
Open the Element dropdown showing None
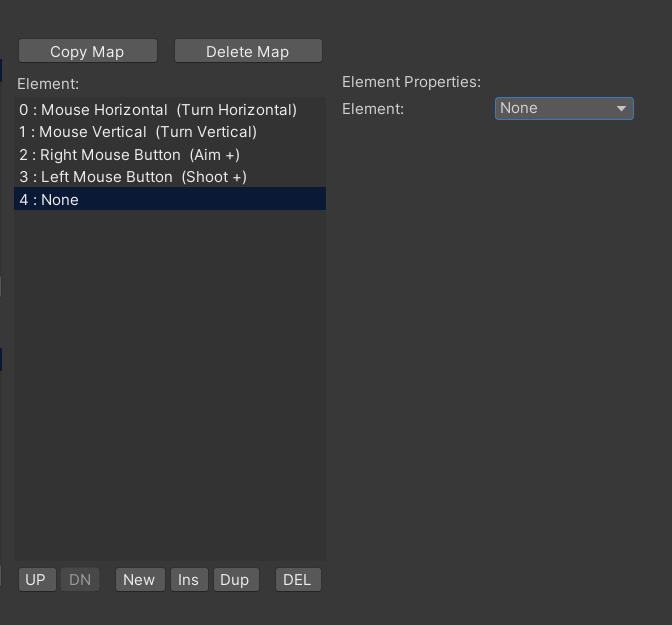tap(564, 108)
